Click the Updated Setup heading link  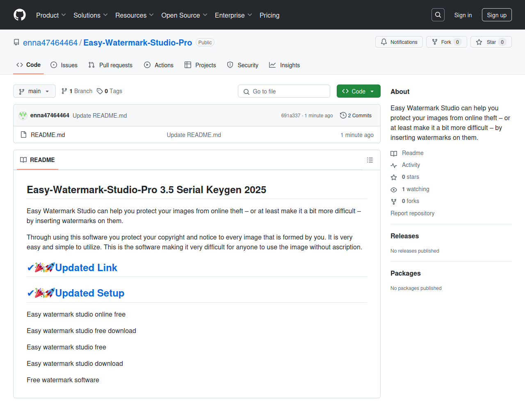pos(90,293)
